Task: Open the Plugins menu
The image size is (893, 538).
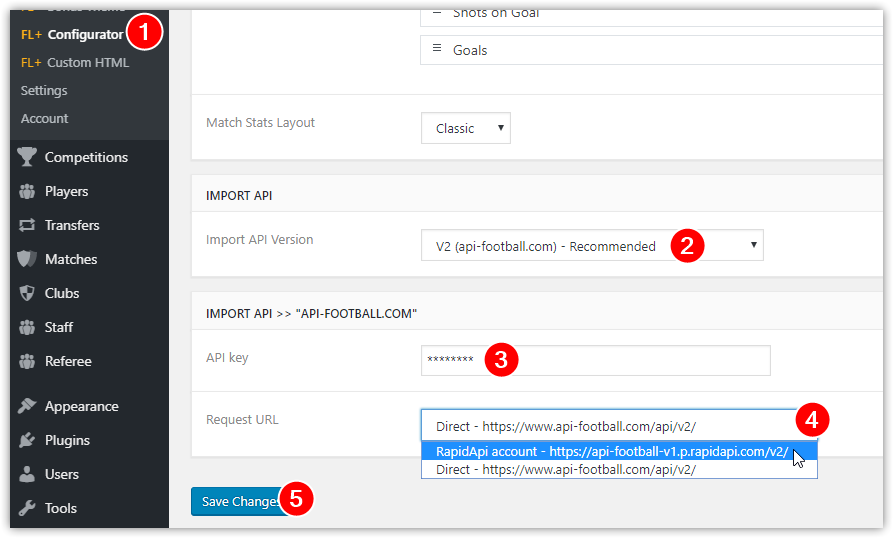Action: click(67, 441)
